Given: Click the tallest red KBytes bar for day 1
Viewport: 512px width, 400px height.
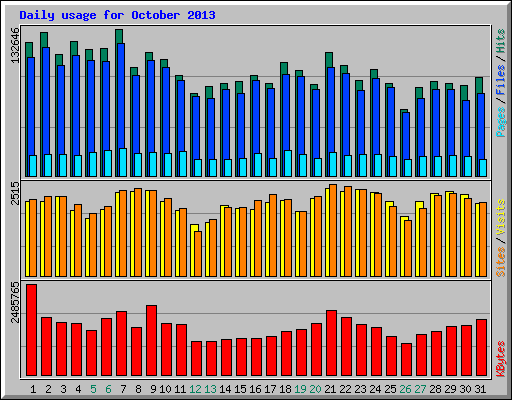Looking at the screenshot, I should [x=32, y=330].
